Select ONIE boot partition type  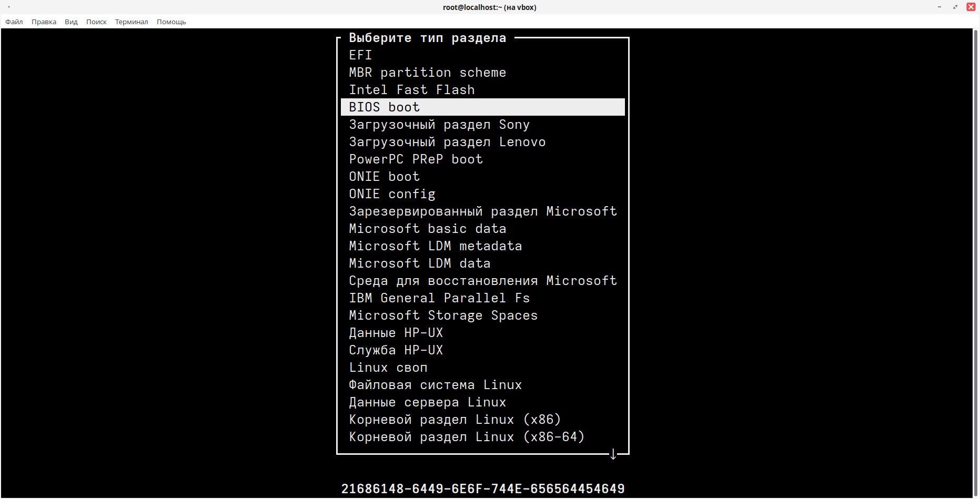click(483, 177)
